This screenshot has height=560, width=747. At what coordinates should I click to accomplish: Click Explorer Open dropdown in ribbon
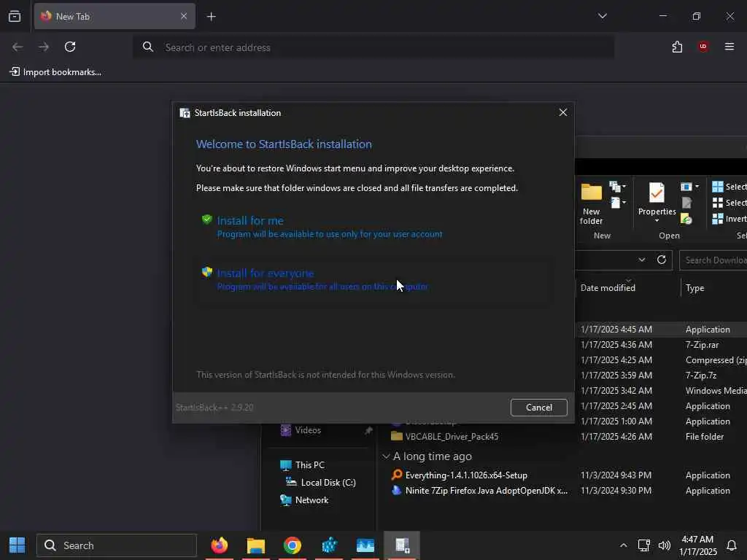[x=689, y=187]
